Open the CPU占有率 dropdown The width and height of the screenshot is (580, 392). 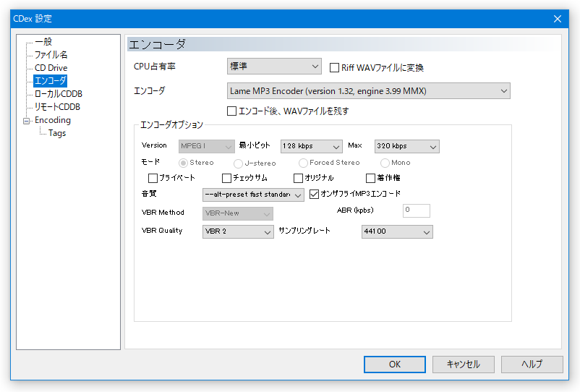pos(274,67)
